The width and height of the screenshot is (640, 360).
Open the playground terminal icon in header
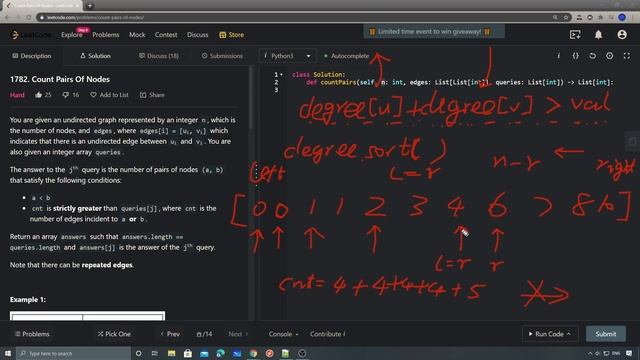(x=575, y=35)
